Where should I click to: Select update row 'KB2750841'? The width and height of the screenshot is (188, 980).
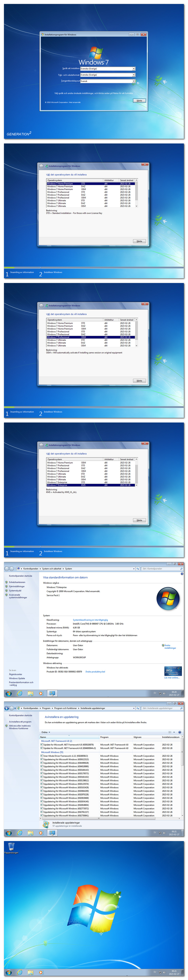[x=110, y=815]
